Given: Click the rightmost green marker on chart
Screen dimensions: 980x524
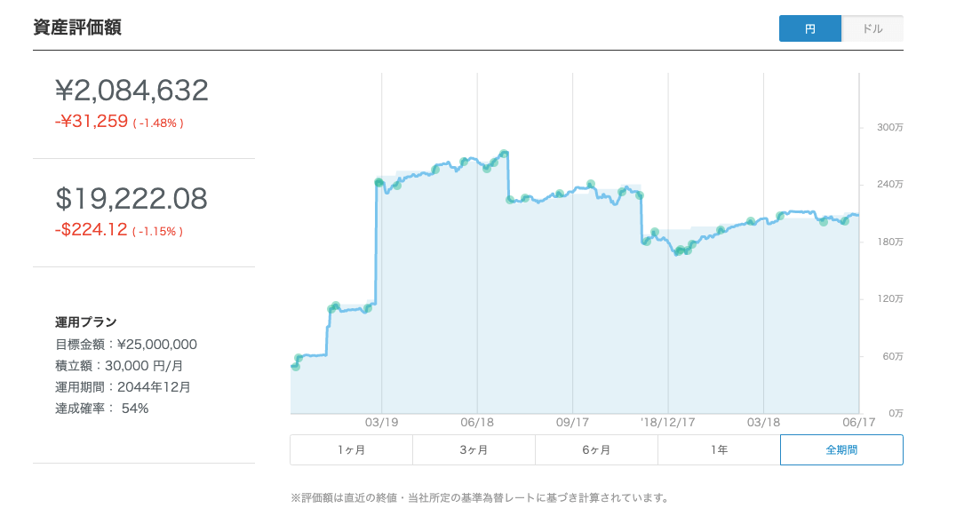Looking at the screenshot, I should tap(845, 220).
